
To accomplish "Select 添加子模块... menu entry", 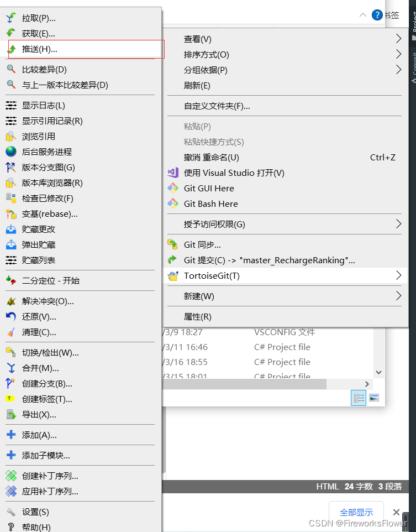I will (80, 455).
